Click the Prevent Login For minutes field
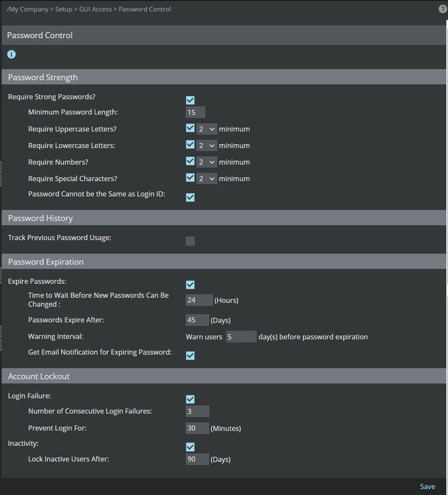Viewport: 448px width, 495px height. [197, 428]
